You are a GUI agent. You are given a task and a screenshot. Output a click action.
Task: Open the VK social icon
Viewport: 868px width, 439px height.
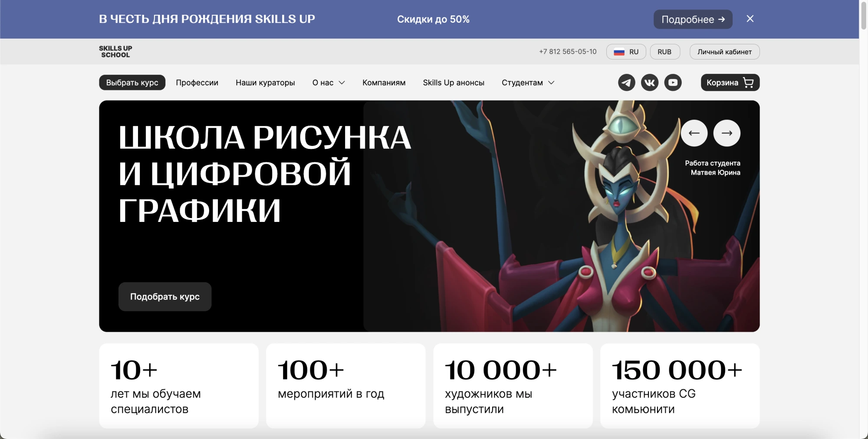click(650, 83)
